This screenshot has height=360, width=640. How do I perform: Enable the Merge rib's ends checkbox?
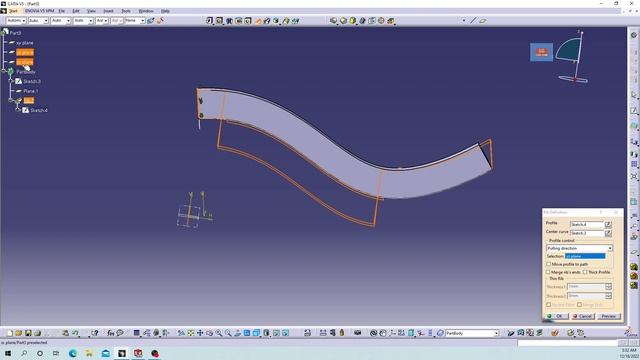[548, 272]
